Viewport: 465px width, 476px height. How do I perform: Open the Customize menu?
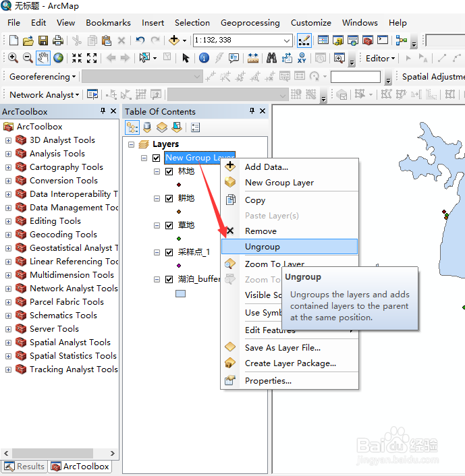pyautogui.click(x=311, y=23)
